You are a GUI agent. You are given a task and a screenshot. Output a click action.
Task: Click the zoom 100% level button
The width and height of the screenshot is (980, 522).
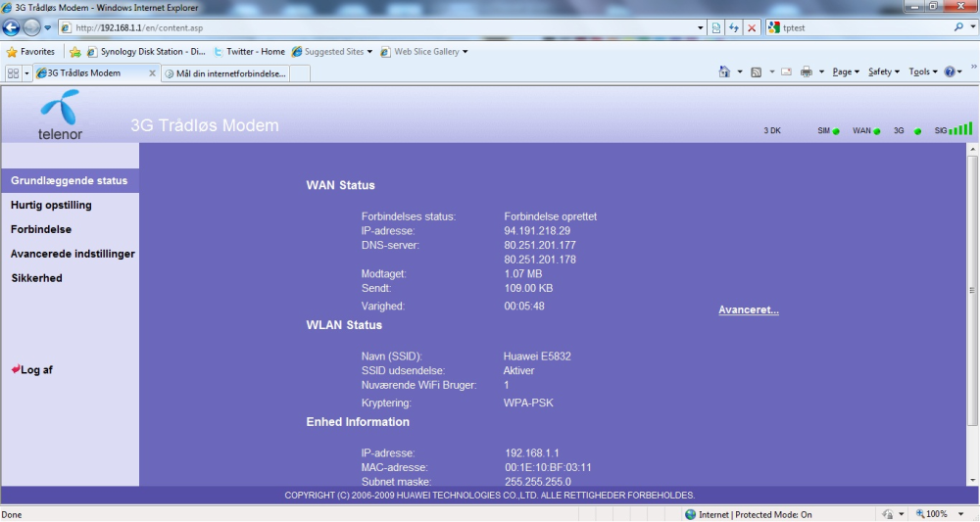click(x=932, y=514)
